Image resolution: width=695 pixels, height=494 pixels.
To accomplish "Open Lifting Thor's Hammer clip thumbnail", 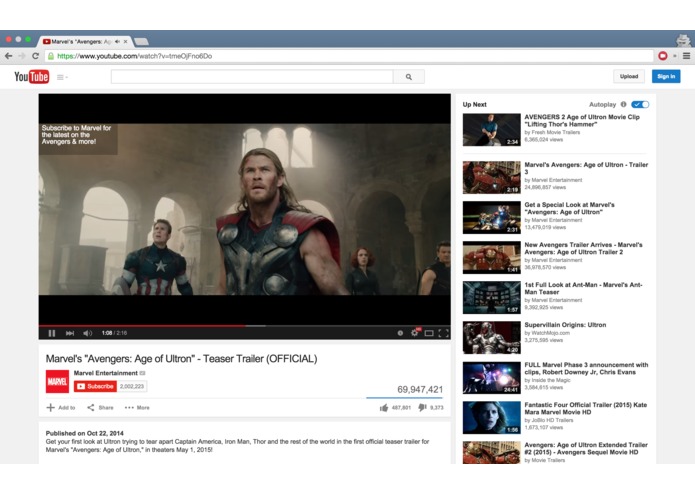I will (x=492, y=129).
